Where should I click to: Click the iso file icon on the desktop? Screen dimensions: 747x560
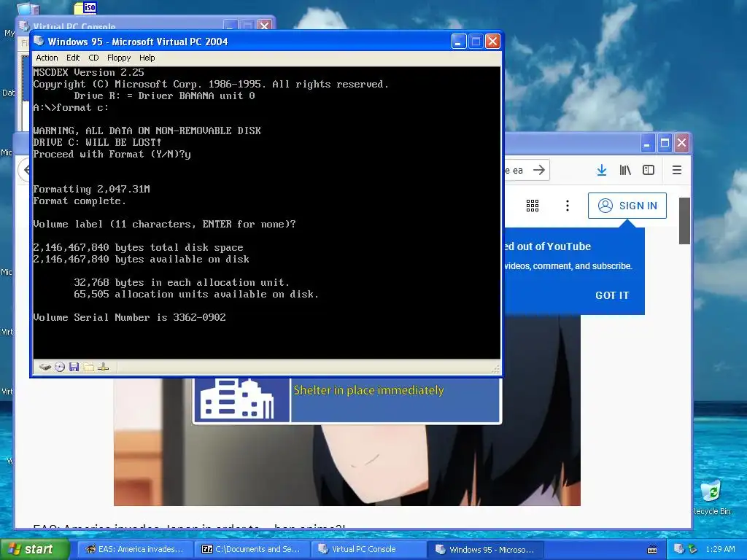pyautogui.click(x=85, y=7)
